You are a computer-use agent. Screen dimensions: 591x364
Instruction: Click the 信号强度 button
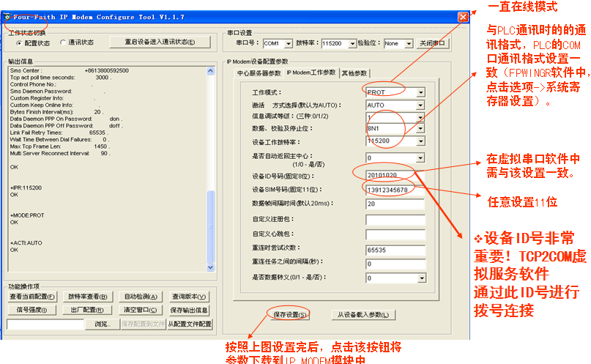tap(33, 311)
